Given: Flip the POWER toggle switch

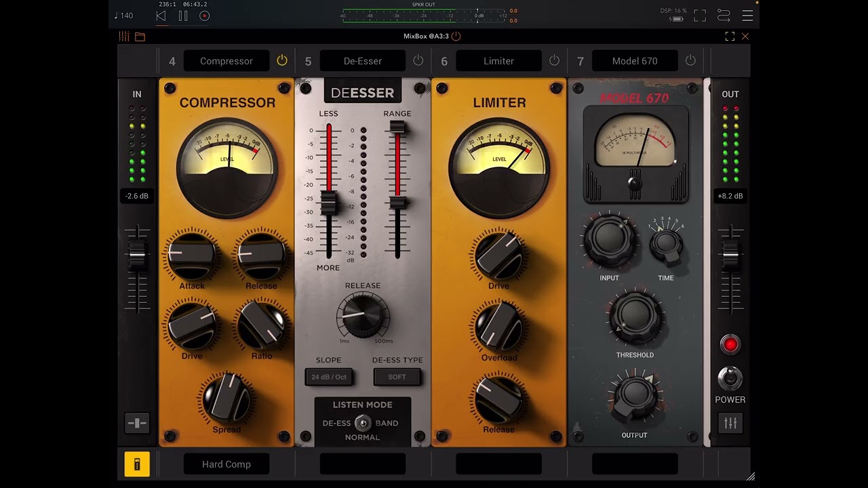Looking at the screenshot, I should pos(730,378).
